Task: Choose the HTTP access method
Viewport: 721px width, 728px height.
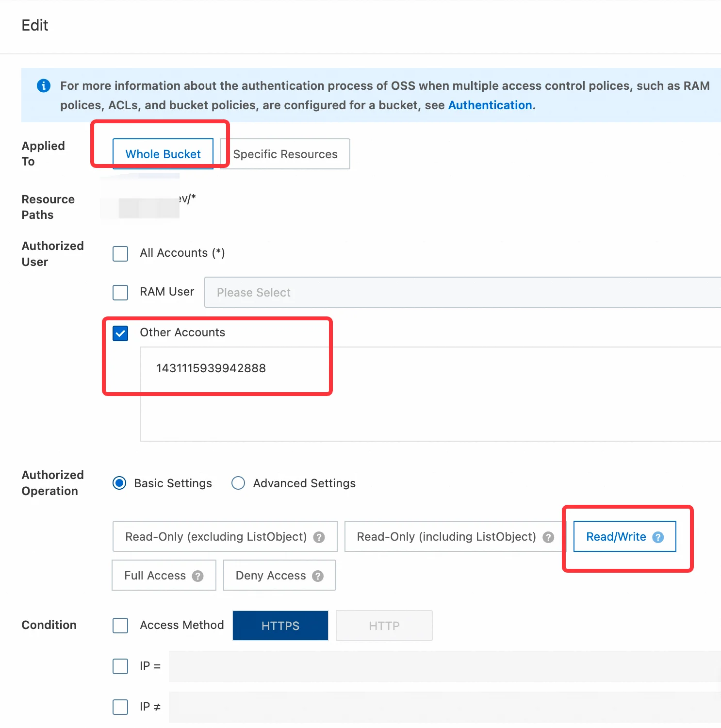Action: click(384, 626)
